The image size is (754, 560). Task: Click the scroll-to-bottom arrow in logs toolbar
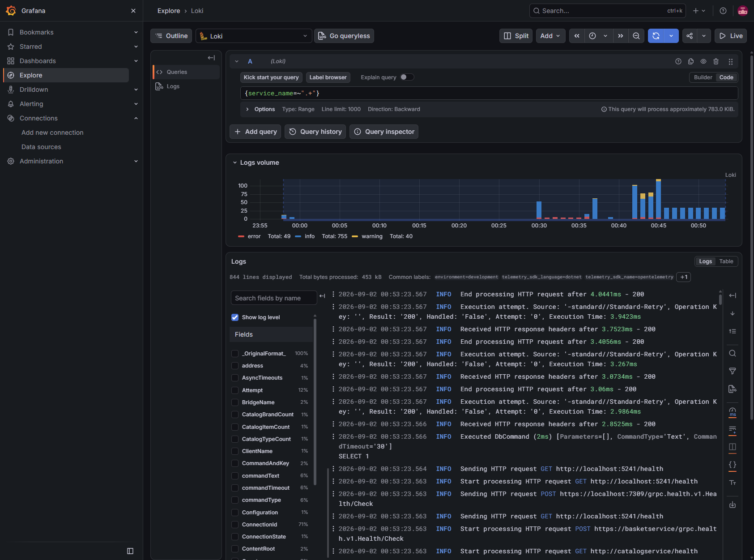pyautogui.click(x=733, y=313)
